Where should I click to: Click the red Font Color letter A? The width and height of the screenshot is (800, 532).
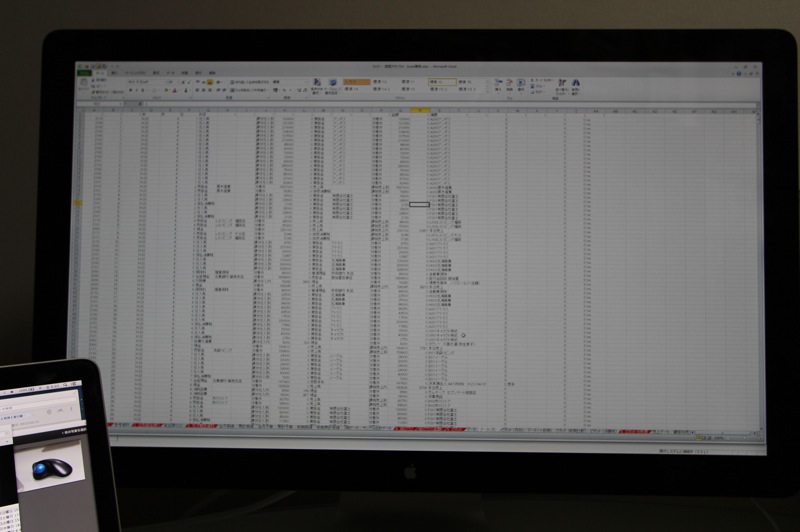pyautogui.click(x=174, y=90)
